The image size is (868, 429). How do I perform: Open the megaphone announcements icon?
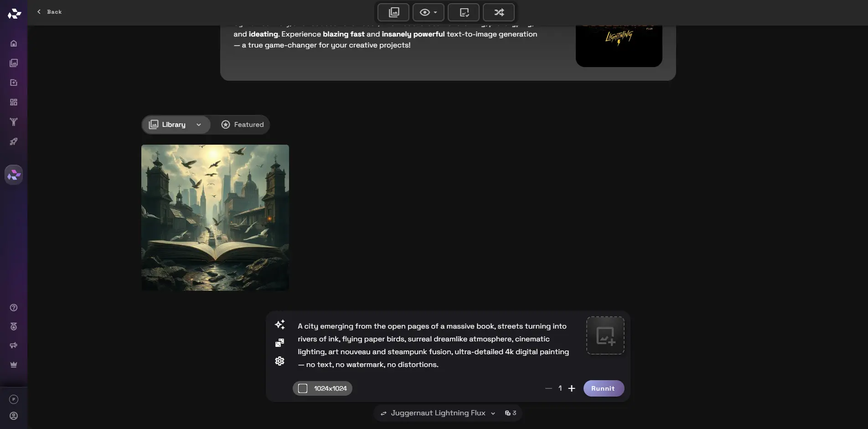14,345
